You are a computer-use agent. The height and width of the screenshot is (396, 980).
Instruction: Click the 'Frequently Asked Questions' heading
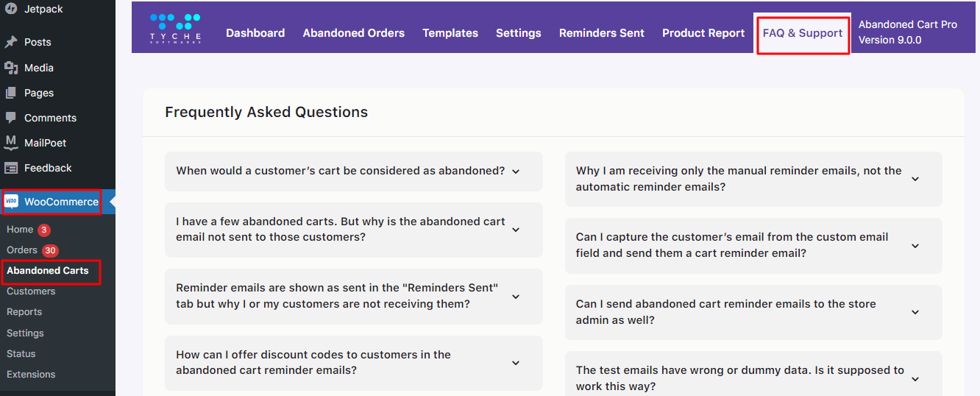click(266, 113)
